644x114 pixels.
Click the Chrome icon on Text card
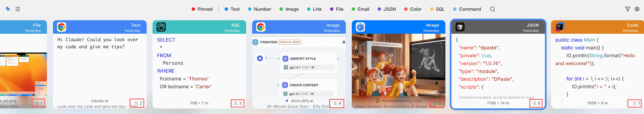point(62,27)
